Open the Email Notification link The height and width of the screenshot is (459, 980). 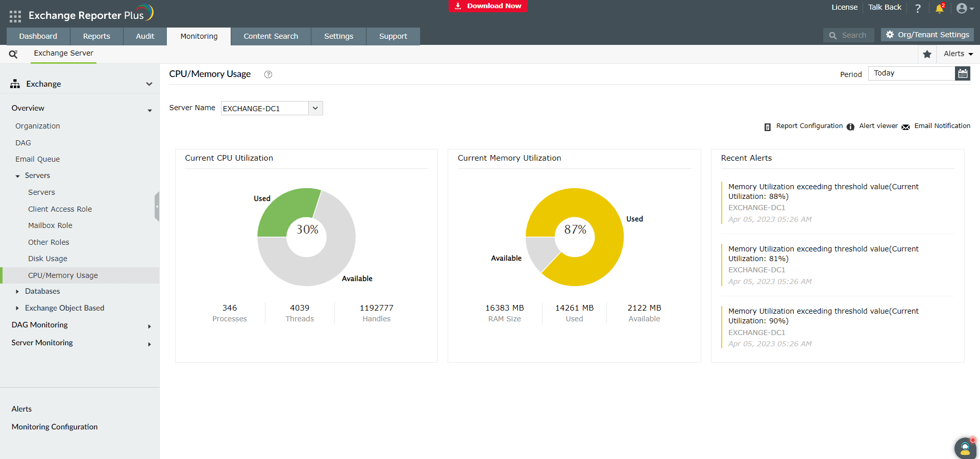pos(942,126)
